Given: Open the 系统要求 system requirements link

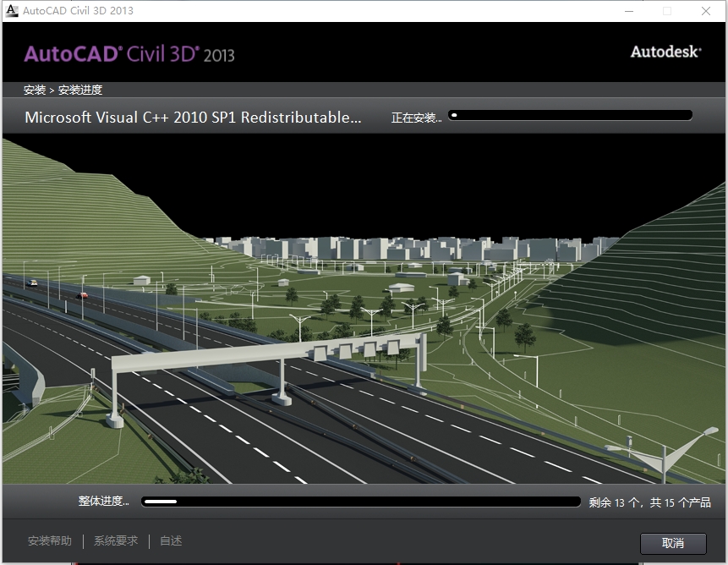Looking at the screenshot, I should click(x=116, y=541).
